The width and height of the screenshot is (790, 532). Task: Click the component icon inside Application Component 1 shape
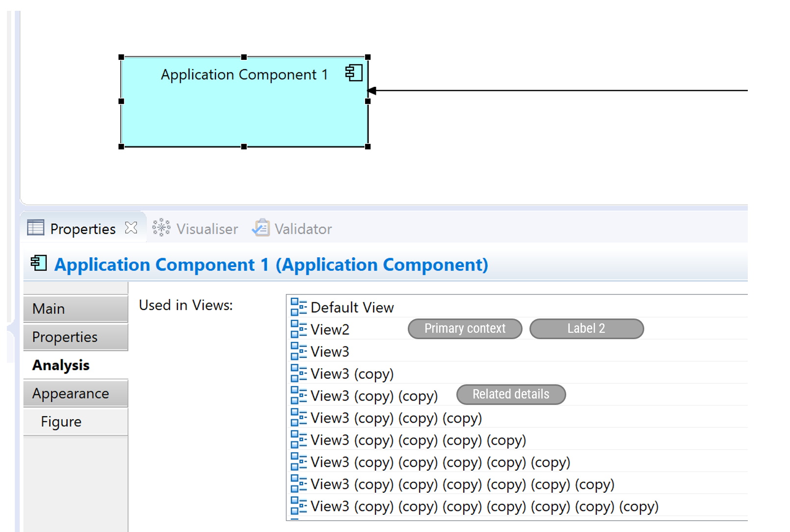click(354, 73)
